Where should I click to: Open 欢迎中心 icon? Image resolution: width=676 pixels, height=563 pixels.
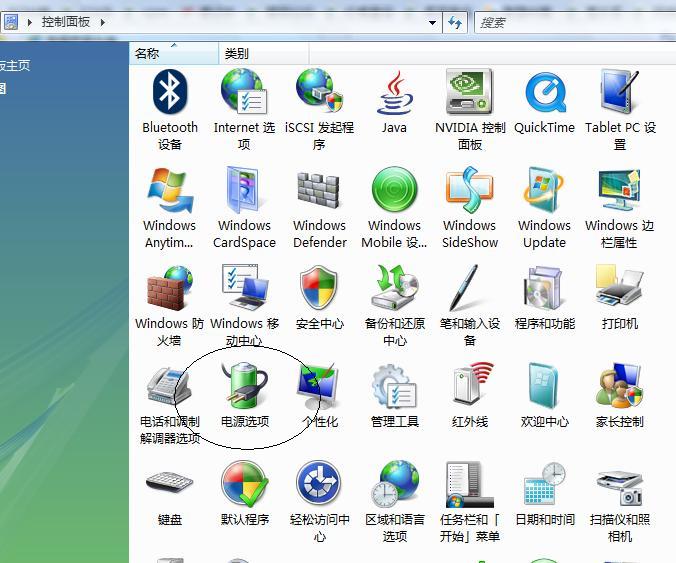point(545,386)
